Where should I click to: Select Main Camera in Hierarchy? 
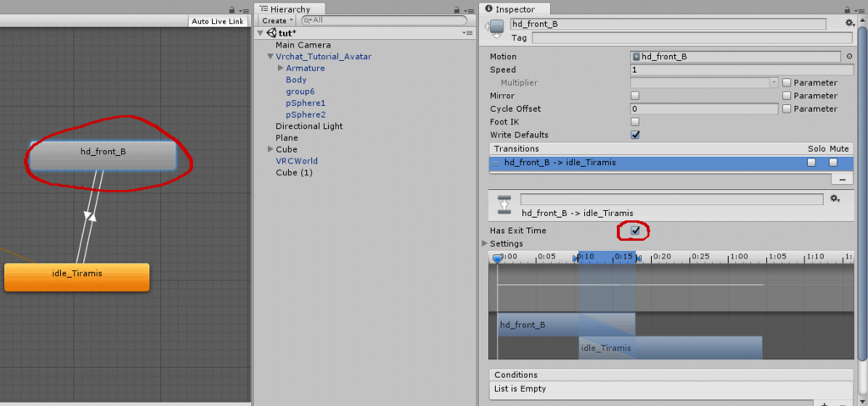[x=303, y=45]
